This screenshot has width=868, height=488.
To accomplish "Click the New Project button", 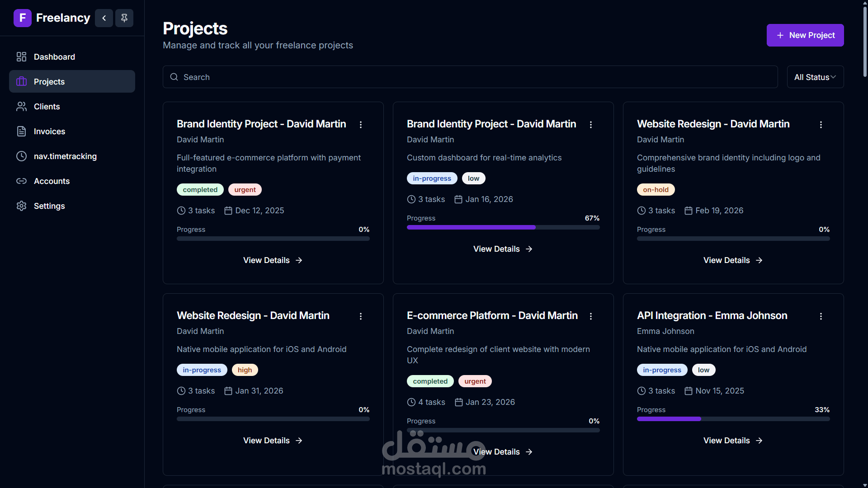I will [x=805, y=35].
